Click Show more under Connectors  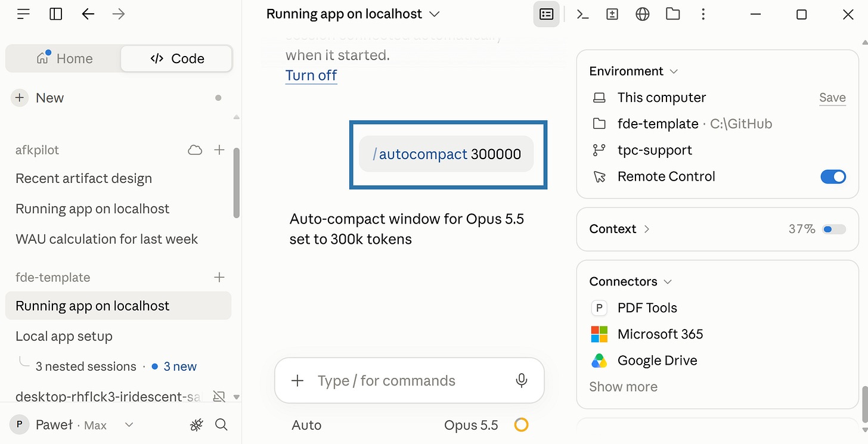[x=623, y=387]
